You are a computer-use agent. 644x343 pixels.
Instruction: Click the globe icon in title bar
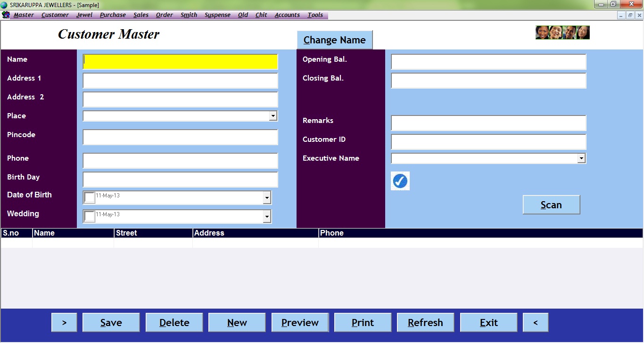(x=4, y=4)
